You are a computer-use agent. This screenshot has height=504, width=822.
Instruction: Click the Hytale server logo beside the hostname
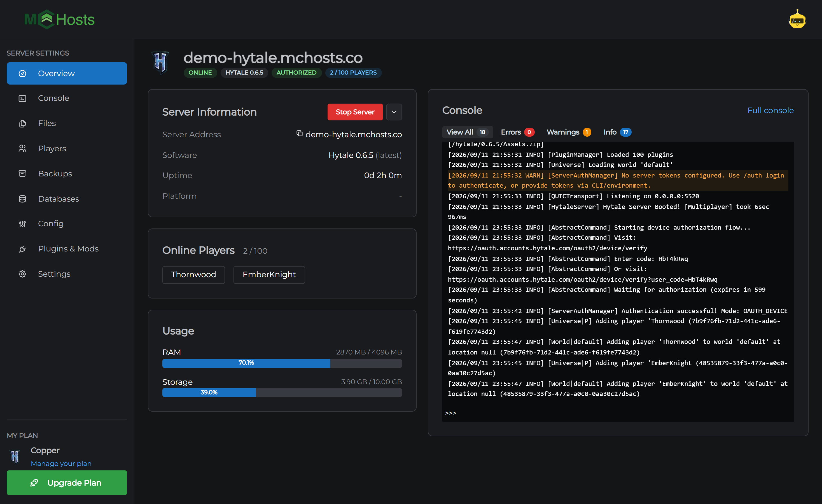[x=160, y=62]
